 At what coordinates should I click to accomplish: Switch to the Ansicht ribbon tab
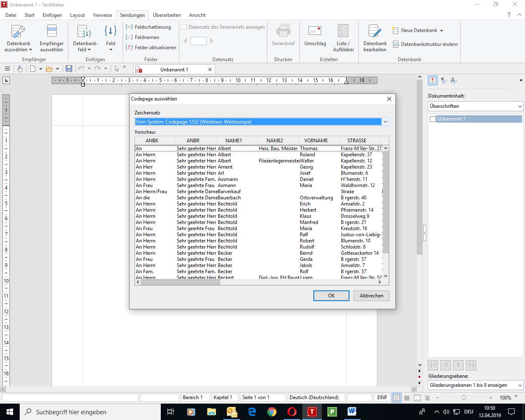197,15
